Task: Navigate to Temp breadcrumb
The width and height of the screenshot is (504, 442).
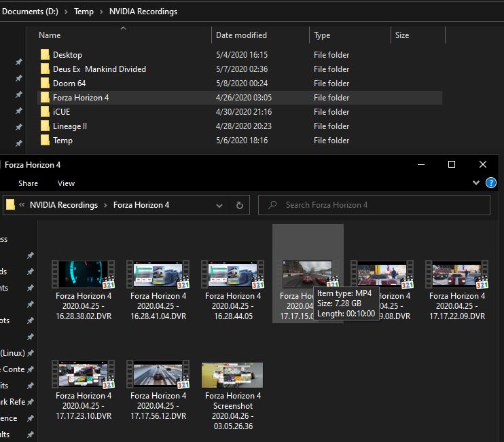Action: pos(84,12)
